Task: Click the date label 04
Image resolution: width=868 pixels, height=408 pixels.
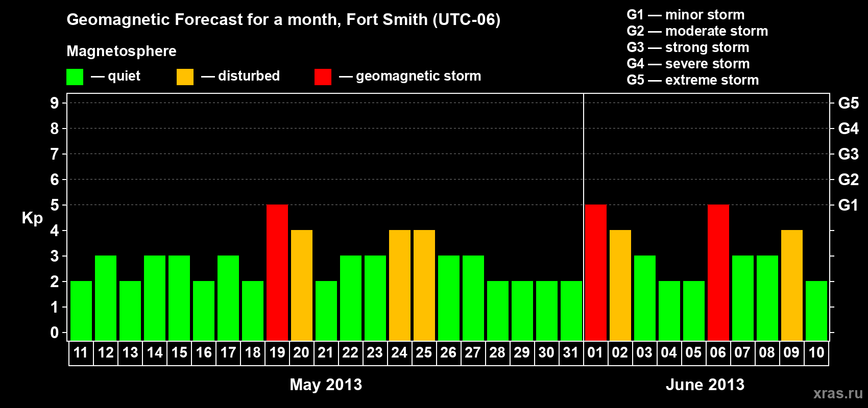Action: (669, 353)
